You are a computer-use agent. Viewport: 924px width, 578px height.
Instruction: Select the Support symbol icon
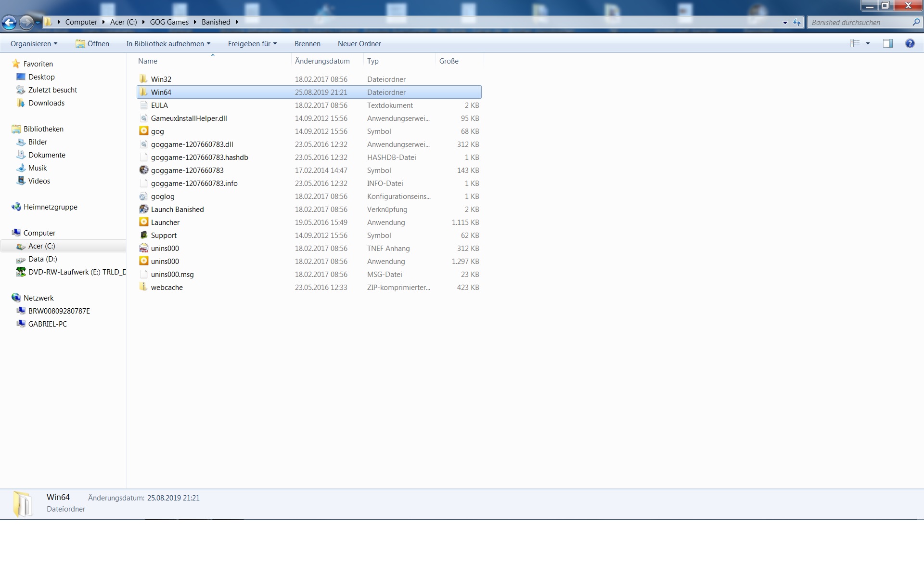[143, 235]
